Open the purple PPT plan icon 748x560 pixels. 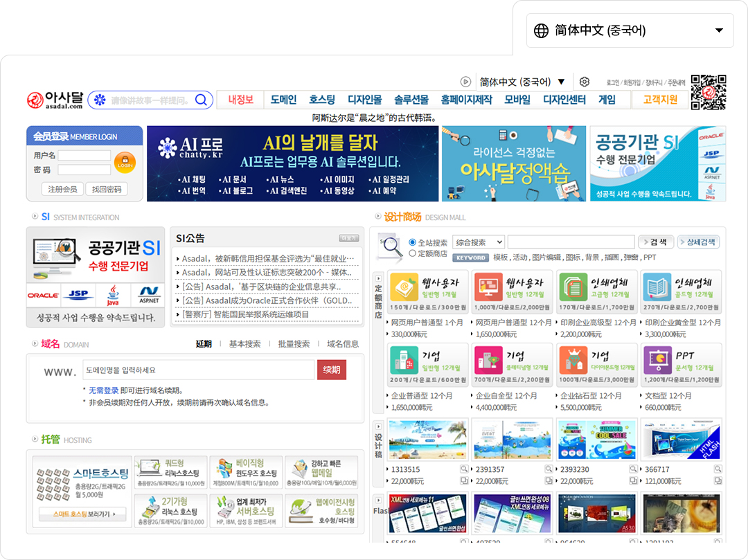[x=682, y=360]
